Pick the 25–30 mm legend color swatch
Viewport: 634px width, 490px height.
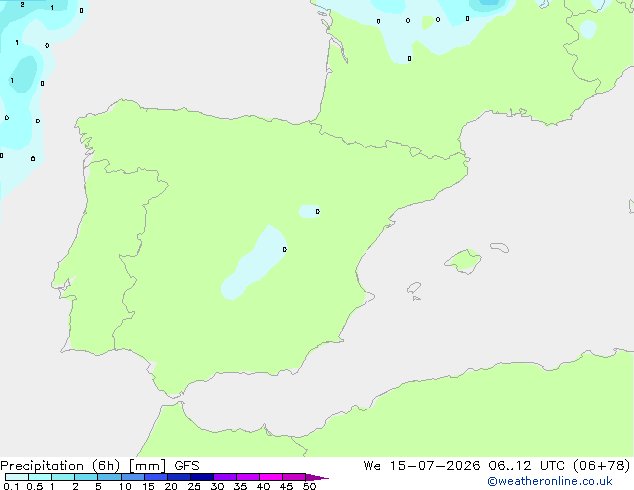pos(202,477)
